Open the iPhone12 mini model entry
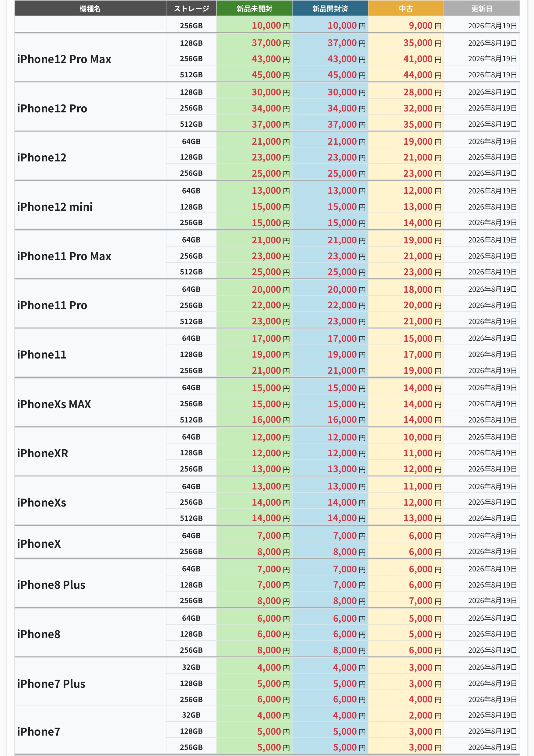 point(55,207)
